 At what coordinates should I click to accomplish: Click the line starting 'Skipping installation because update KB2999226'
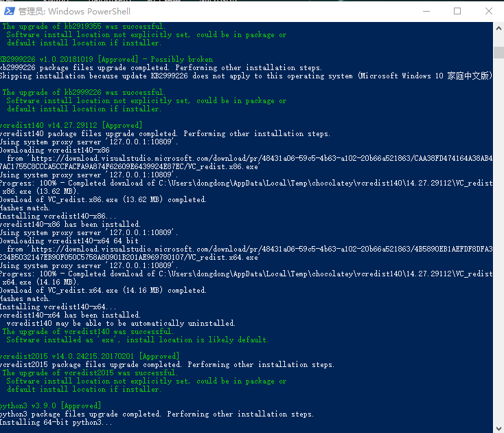[x=246, y=76]
